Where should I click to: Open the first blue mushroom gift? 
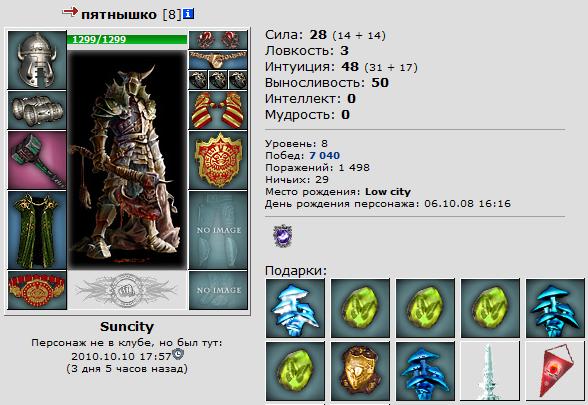tap(295, 308)
